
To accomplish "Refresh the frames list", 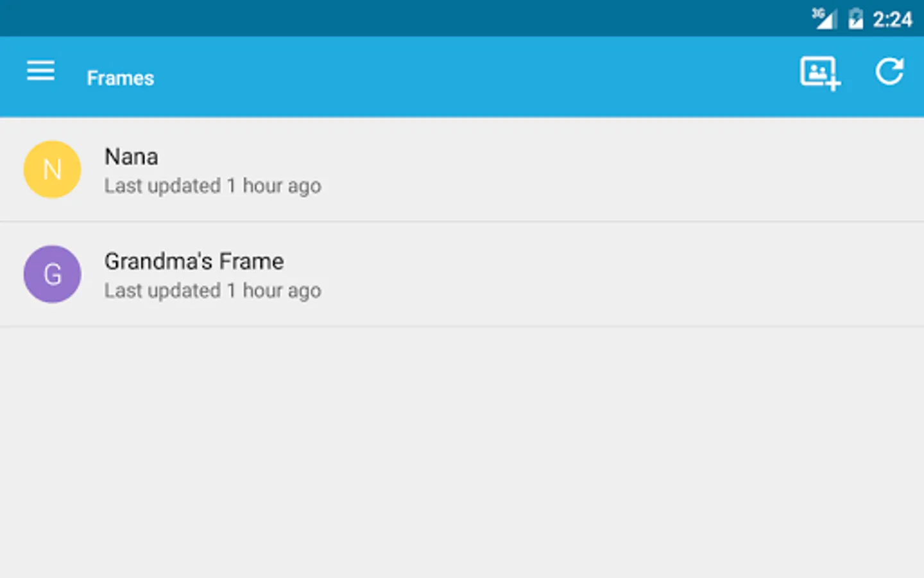I will coord(889,71).
